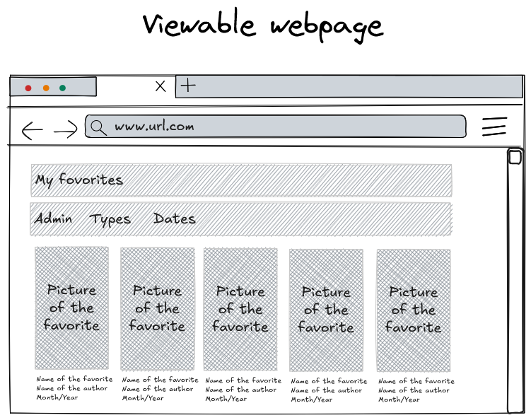Click the red window dot
This screenshot has width=531, height=420.
click(x=28, y=88)
